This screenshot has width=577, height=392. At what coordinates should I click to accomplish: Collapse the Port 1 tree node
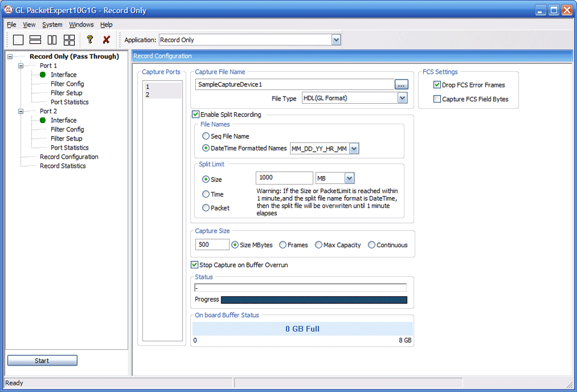coord(21,66)
